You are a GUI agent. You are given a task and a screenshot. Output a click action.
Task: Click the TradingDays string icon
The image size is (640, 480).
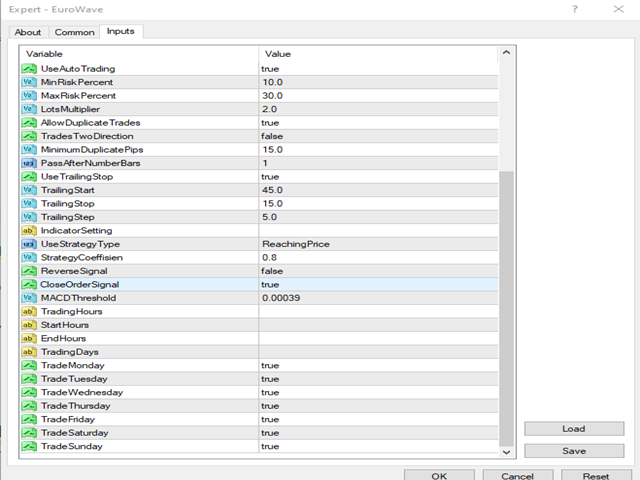29,351
